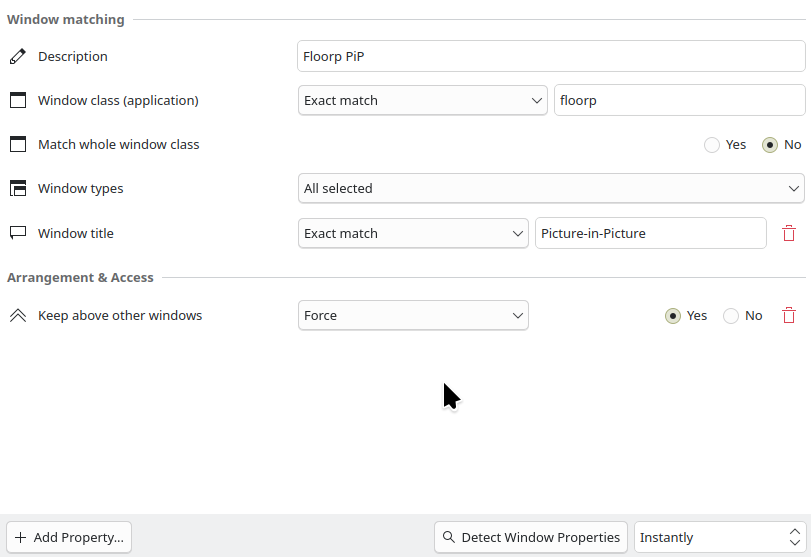Click the Window class application icon

click(x=18, y=100)
